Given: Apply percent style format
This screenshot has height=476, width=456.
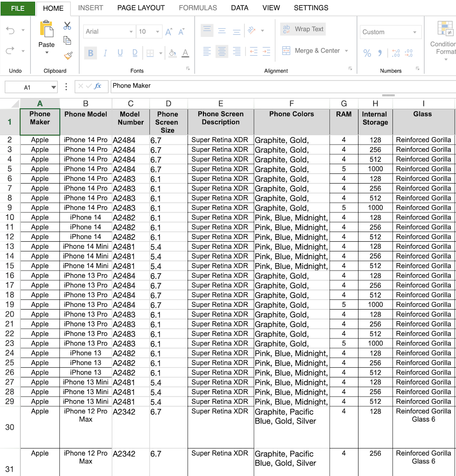Looking at the screenshot, I should point(367,53).
